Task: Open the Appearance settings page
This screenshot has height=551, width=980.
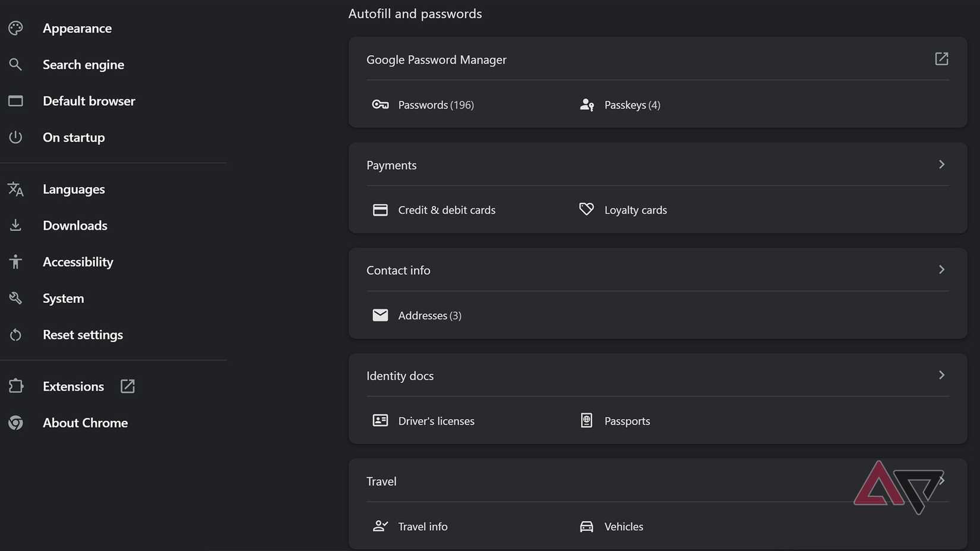Action: pos(77,28)
